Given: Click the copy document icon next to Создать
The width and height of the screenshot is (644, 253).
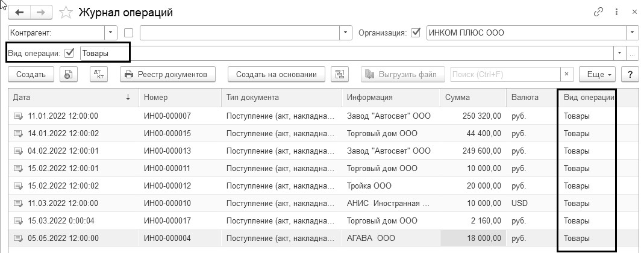Looking at the screenshot, I should point(69,74).
